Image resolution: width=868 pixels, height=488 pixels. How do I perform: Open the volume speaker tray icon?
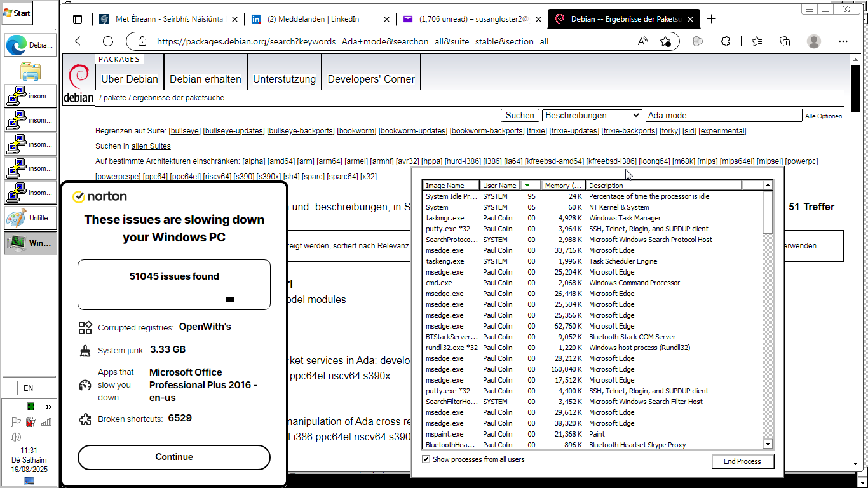coord(15,437)
